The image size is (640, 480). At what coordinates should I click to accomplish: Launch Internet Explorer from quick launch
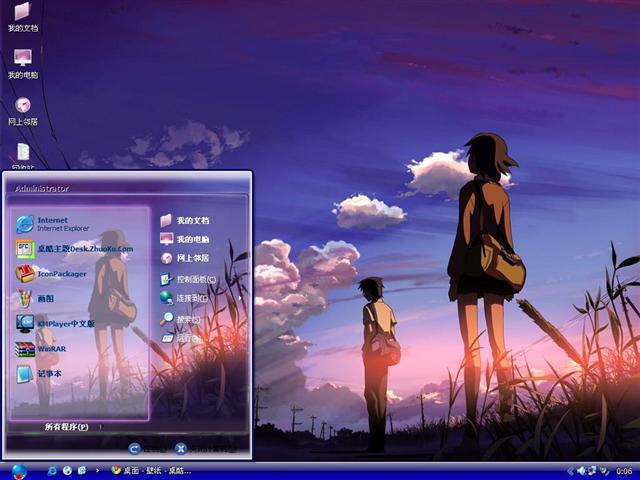(52, 471)
